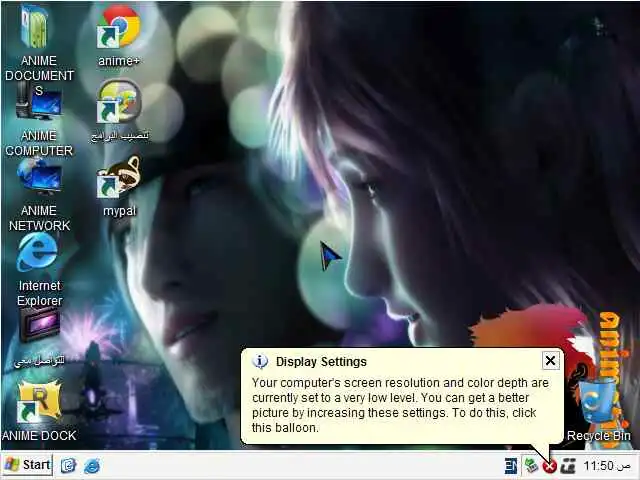Click Show Desktop quick launch icon

tap(69, 465)
